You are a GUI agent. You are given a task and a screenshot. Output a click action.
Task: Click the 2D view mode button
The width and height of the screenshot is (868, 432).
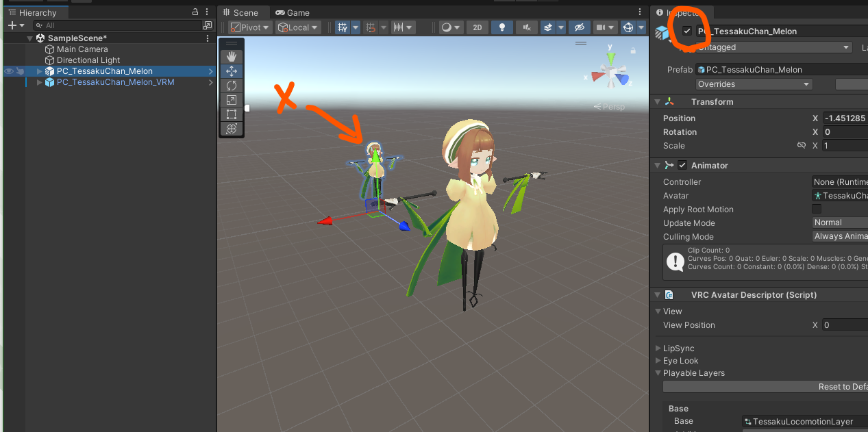click(478, 27)
